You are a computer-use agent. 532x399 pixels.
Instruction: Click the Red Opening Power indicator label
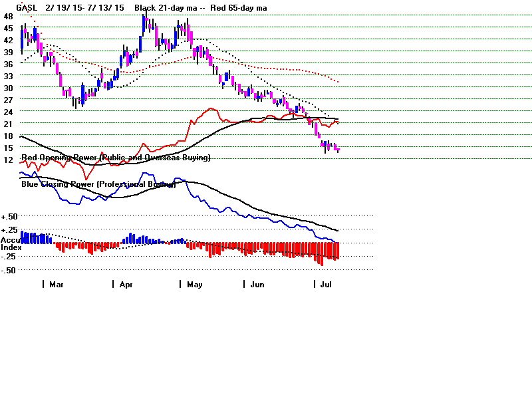click(x=116, y=158)
